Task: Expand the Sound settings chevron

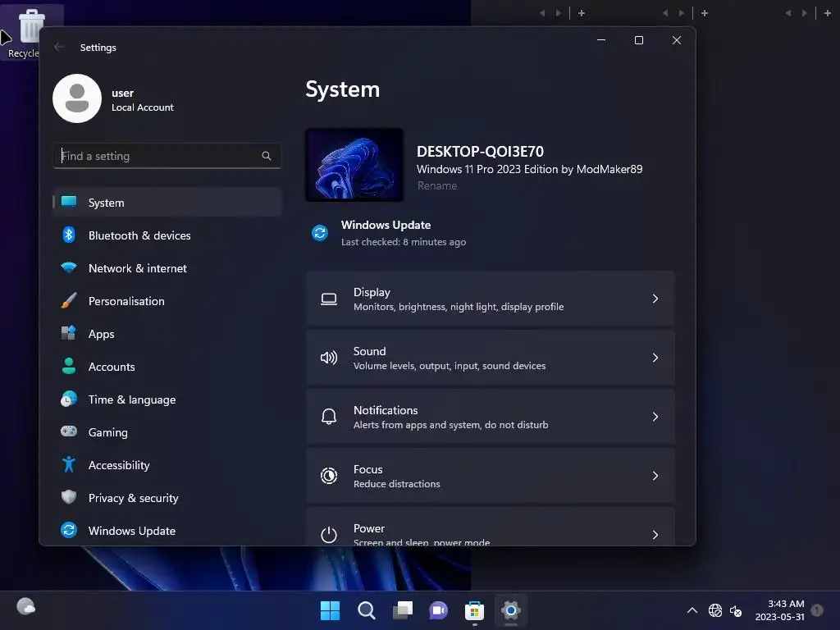Action: (x=655, y=358)
